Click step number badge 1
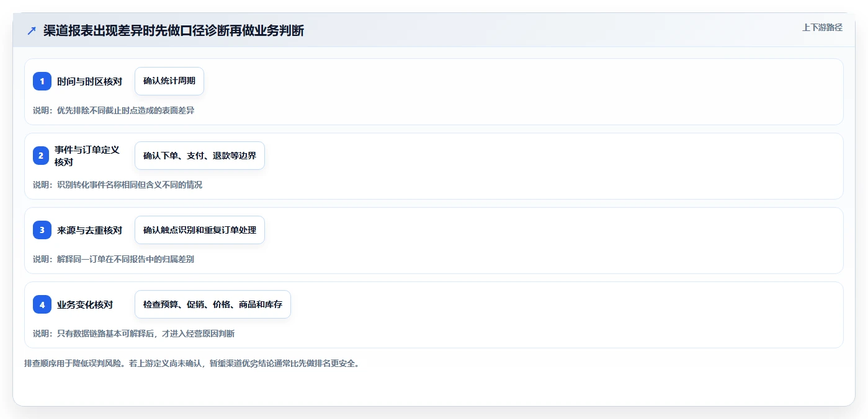868x419 pixels. coord(42,81)
